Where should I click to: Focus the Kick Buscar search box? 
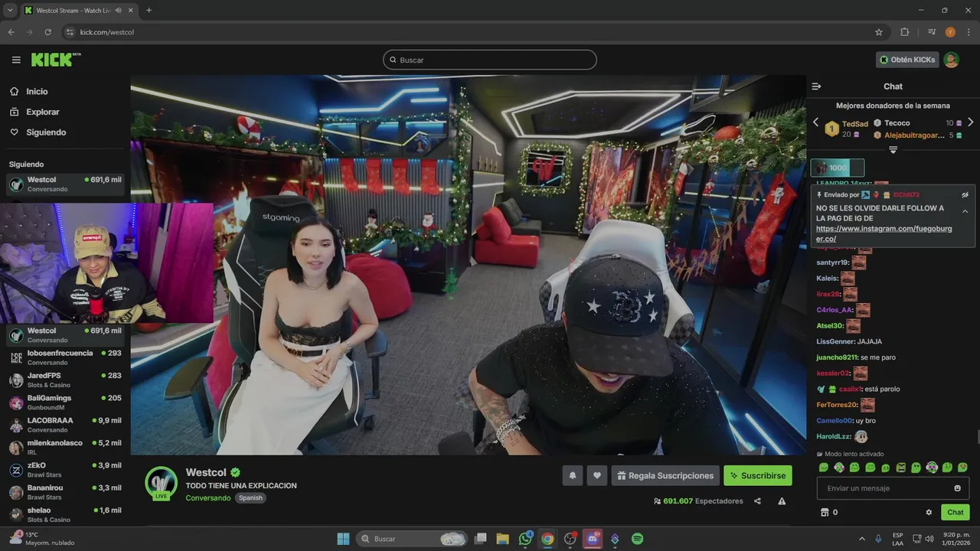point(490,60)
